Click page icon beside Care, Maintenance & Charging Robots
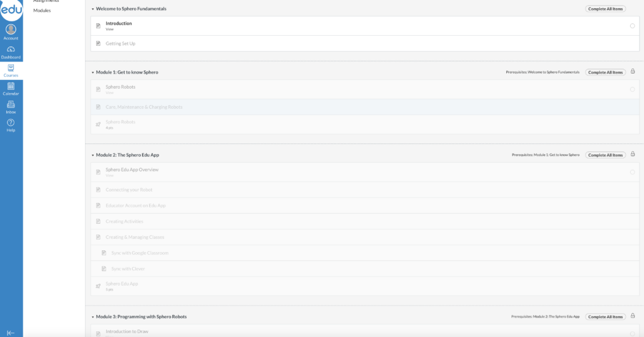The height and width of the screenshot is (337, 644). (98, 107)
